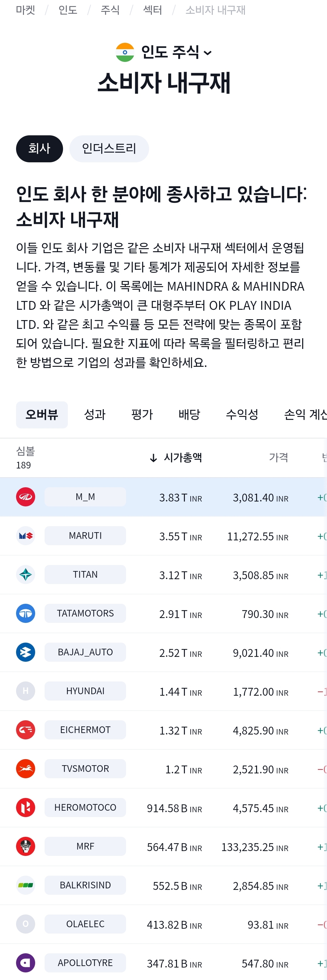Click MRF price 133,235.25 INR
Image resolution: width=327 pixels, height=980 pixels.
(x=255, y=847)
